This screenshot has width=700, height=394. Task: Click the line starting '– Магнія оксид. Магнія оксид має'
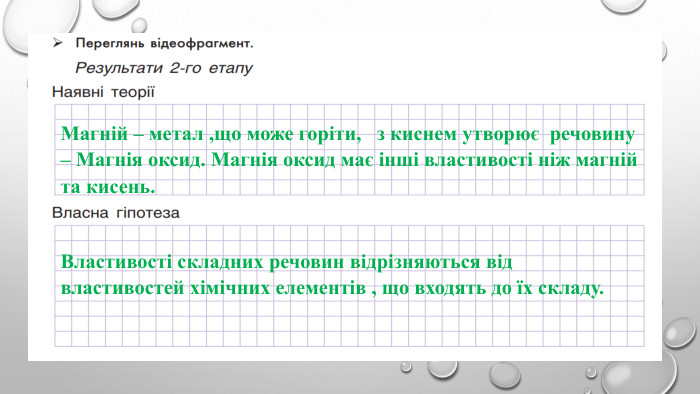click(348, 160)
